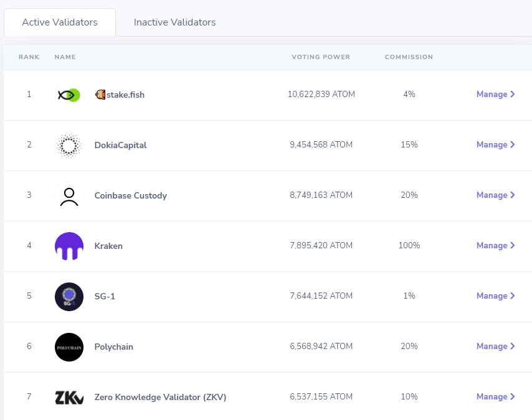Sort by the VOTING POWER column header
The image size is (532, 420).
321,57
